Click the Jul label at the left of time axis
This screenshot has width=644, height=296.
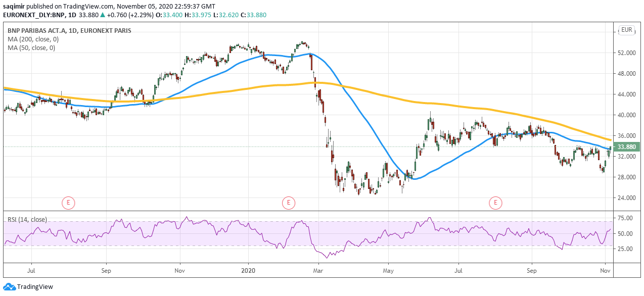(31, 271)
